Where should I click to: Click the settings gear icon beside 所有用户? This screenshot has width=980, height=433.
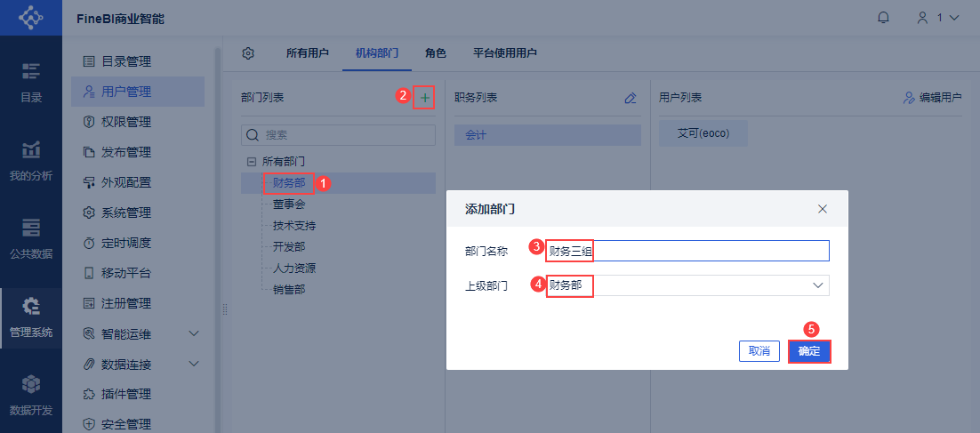tap(249, 53)
